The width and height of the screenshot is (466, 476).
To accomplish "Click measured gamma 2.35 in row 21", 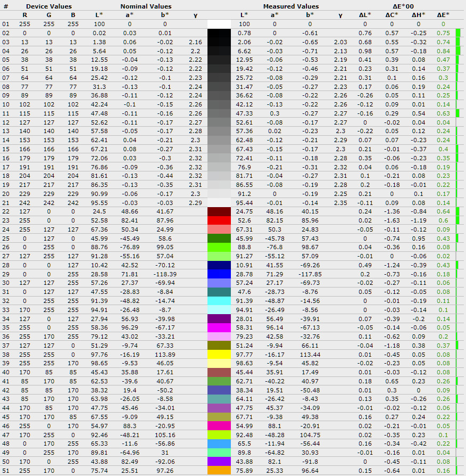I will pyautogui.click(x=340, y=203).
